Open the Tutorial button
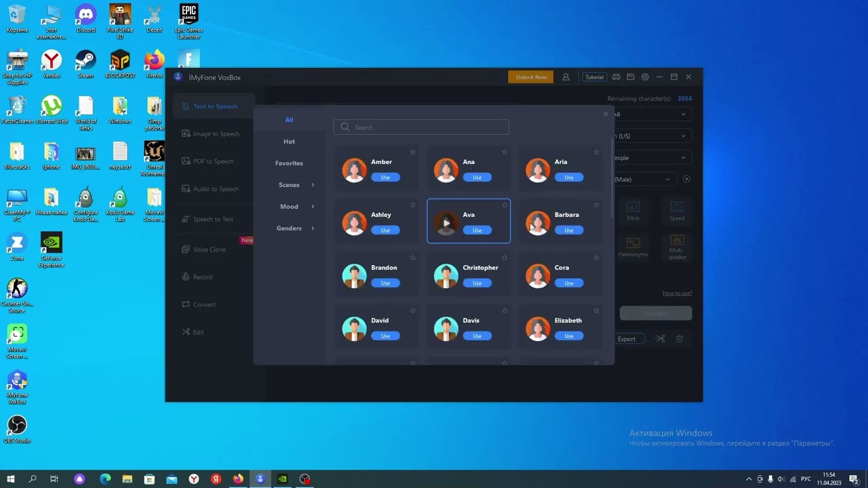This screenshot has height=488, width=868. (x=594, y=77)
